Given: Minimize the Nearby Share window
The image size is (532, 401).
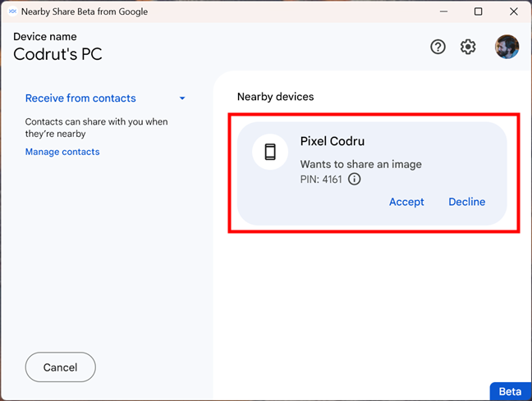Looking at the screenshot, I should pyautogui.click(x=443, y=11).
